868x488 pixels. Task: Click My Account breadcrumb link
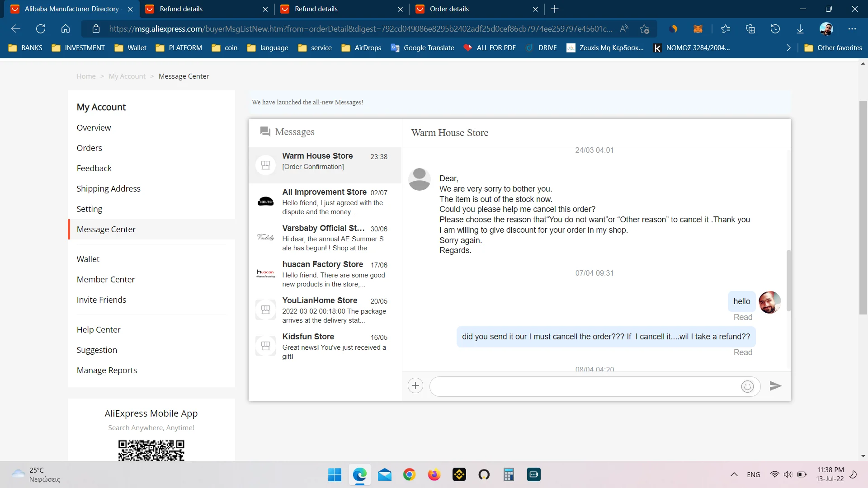(127, 76)
